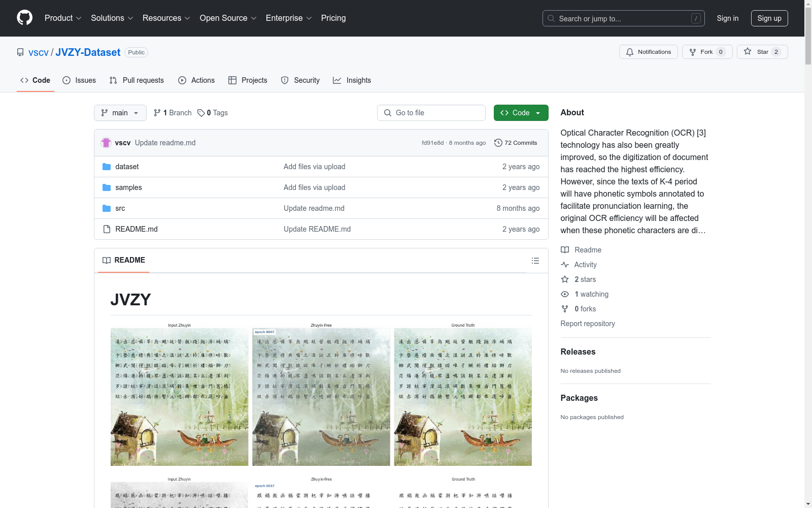Image resolution: width=812 pixels, height=508 pixels.
Task: Click the Activity pulse icon
Action: [565, 265]
